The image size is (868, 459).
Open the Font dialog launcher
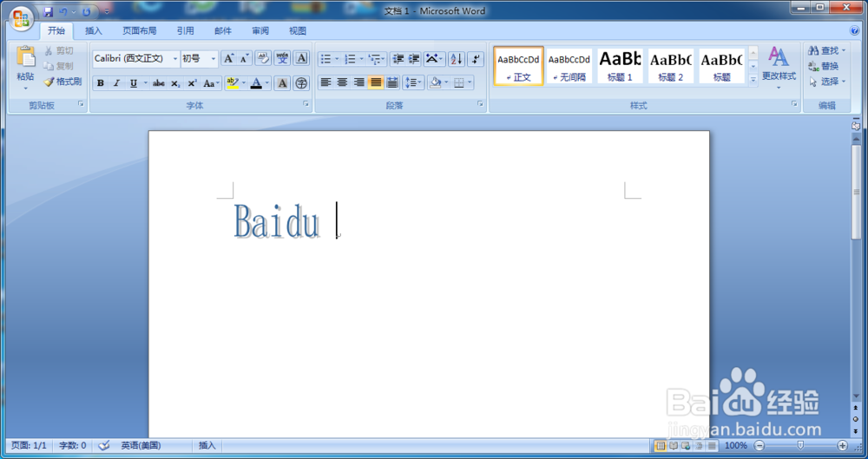pos(306,104)
